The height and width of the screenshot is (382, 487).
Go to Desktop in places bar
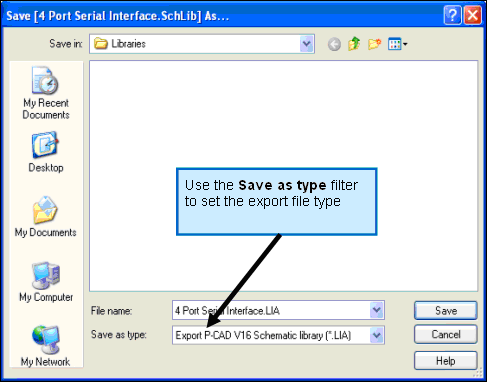coord(46,152)
